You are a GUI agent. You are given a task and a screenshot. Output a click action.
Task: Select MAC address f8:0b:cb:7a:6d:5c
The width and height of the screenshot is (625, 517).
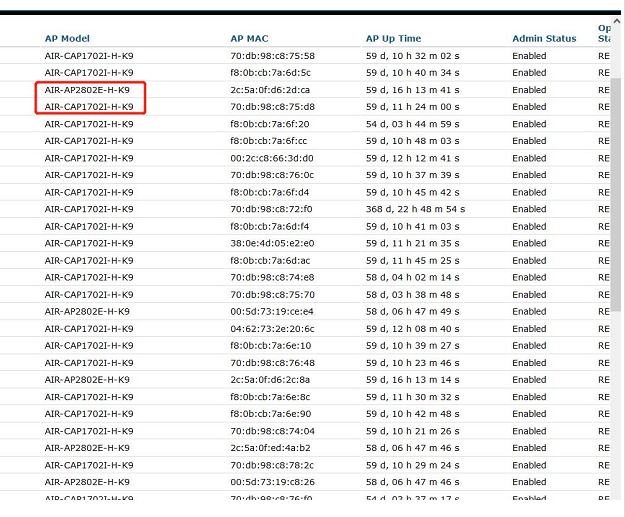pyautogui.click(x=271, y=73)
